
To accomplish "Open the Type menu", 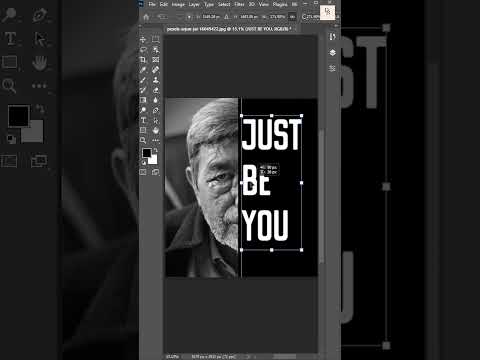I will point(209,4).
